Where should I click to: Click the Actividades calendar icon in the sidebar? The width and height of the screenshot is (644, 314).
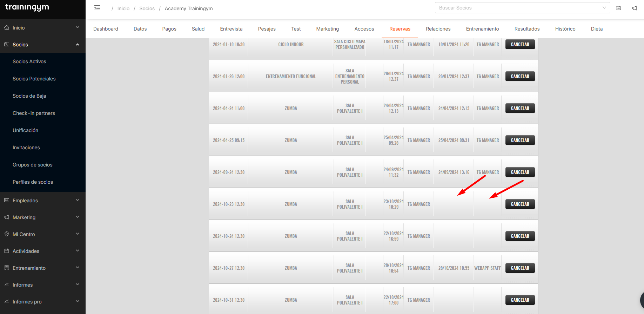point(7,251)
